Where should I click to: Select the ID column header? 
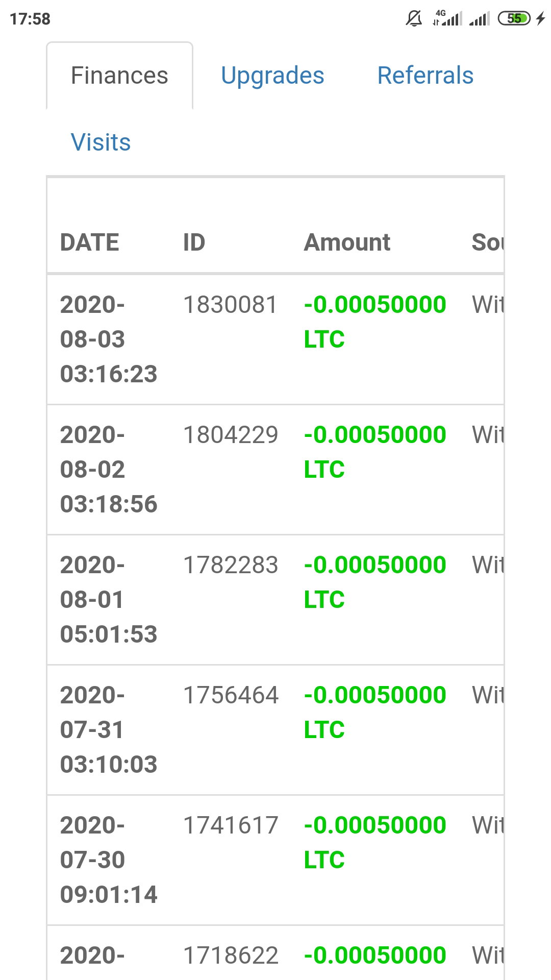point(194,242)
